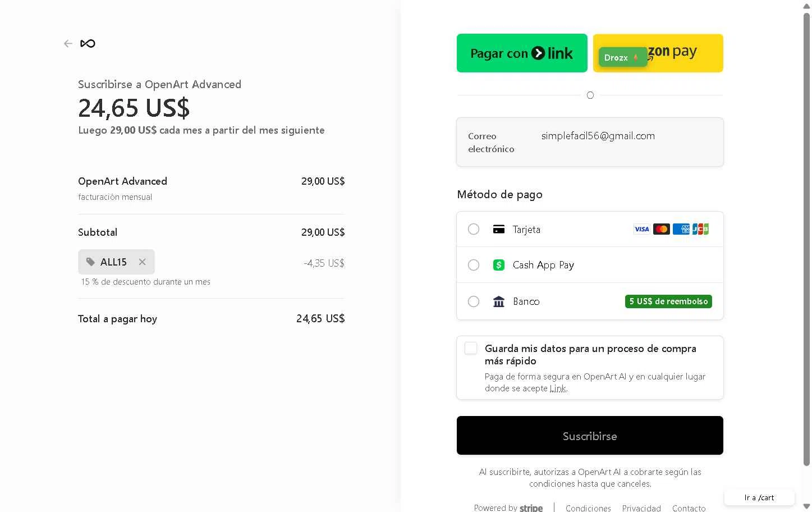
Task: Select the Banco radio option
Action: click(x=474, y=301)
